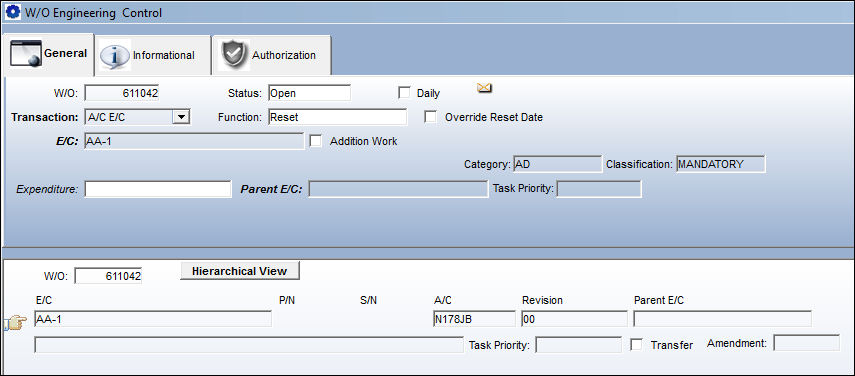Check the Addition Work checkbox
Image resolution: width=855 pixels, height=376 pixels.
click(x=315, y=141)
